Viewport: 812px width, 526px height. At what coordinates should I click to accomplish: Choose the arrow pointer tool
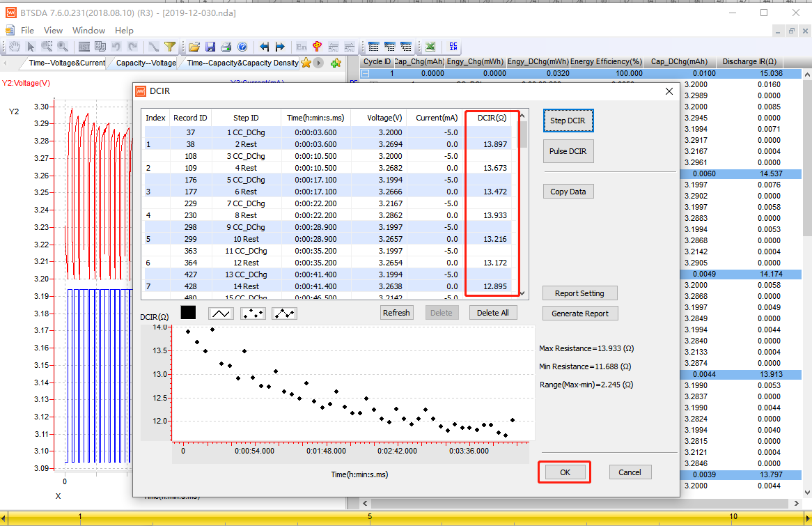pyautogui.click(x=31, y=47)
